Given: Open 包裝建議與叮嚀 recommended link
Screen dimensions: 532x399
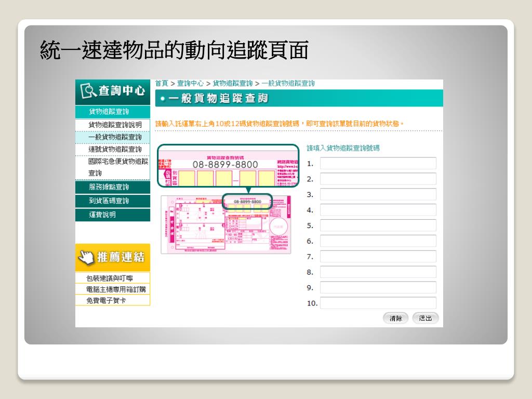Looking at the screenshot, I should 113,278.
